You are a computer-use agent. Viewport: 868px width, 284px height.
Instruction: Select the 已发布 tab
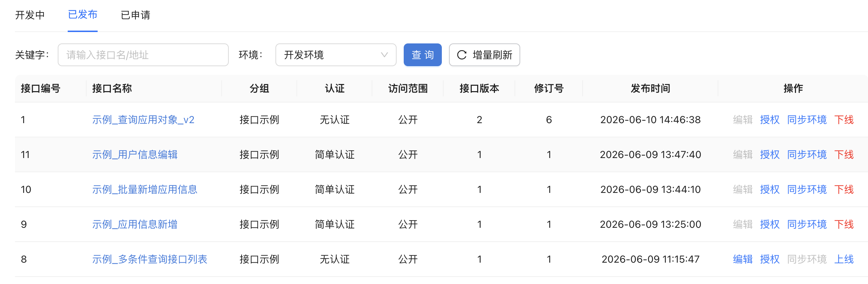tap(83, 15)
